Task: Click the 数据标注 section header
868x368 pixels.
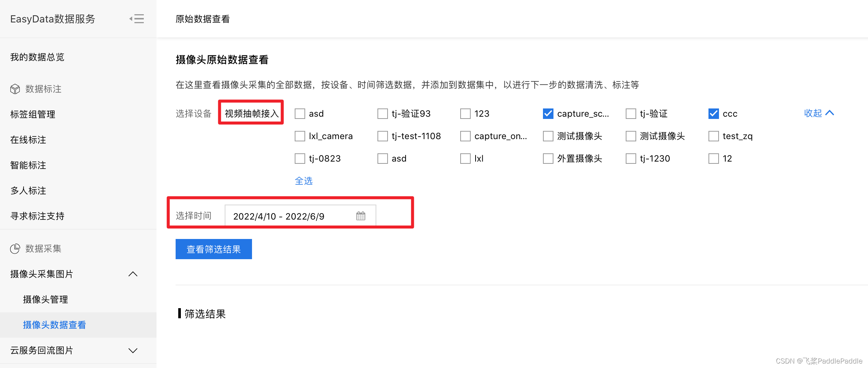Action: pos(43,89)
